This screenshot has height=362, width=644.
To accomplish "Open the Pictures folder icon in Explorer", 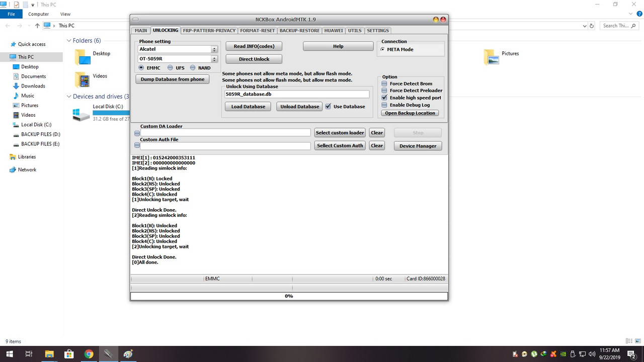I will 492,57.
